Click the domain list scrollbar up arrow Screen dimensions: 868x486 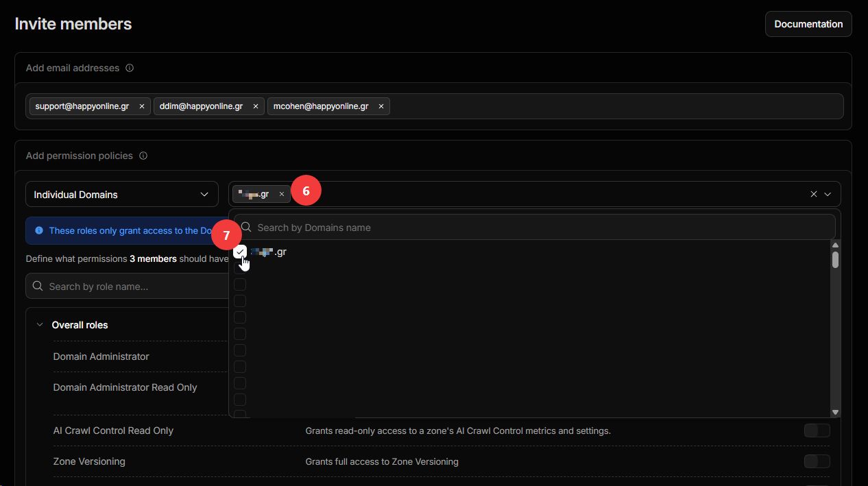835,245
